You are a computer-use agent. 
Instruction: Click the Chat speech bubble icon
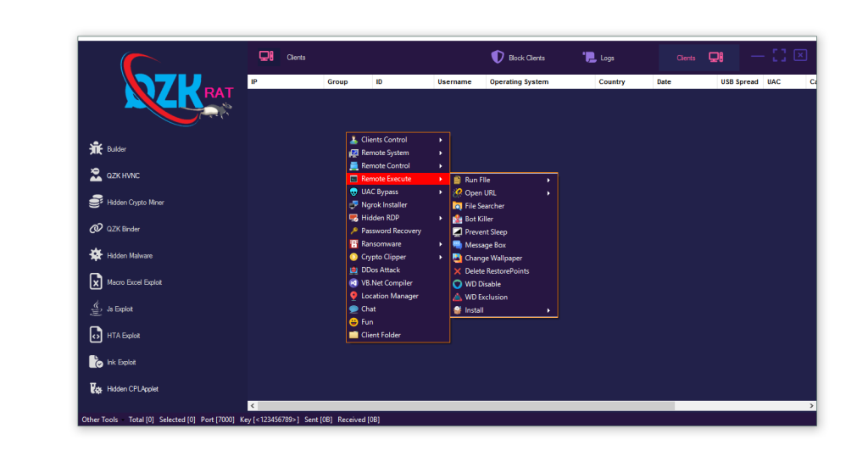tap(353, 309)
